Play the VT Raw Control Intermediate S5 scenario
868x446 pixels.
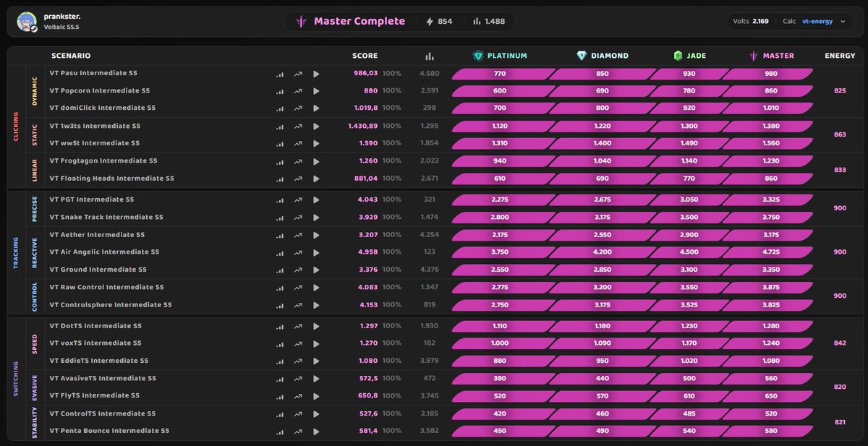(316, 288)
